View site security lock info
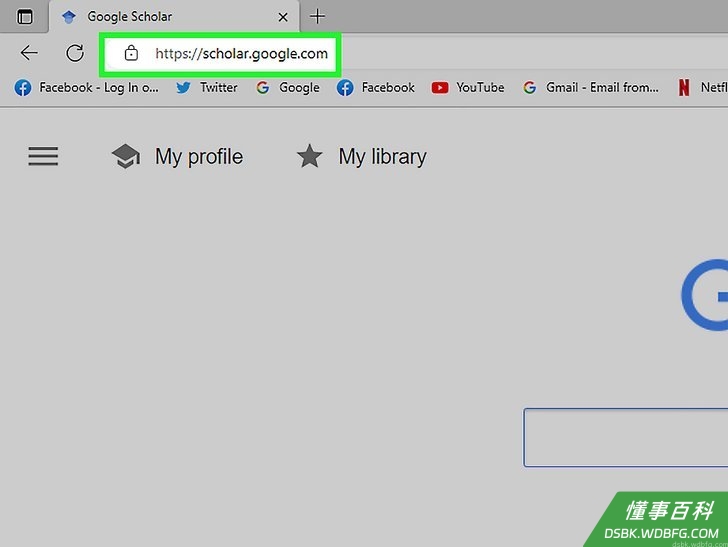Viewport: 728px width, 547px height. 131,53
